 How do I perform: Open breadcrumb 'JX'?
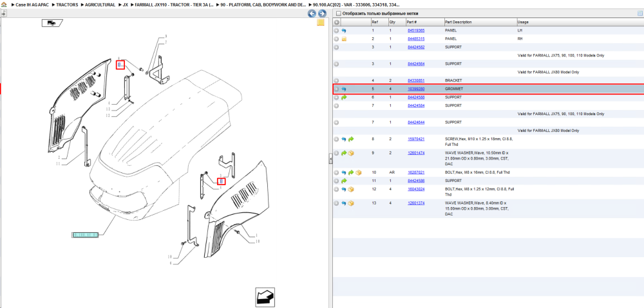coord(126,5)
